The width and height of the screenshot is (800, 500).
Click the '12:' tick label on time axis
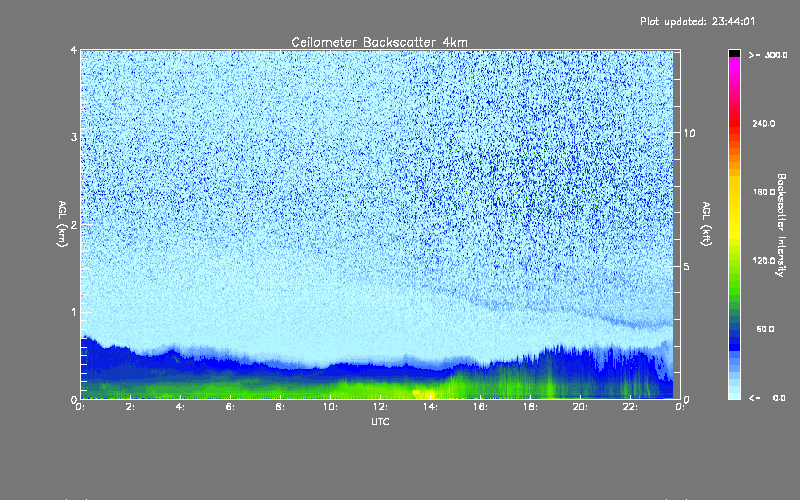tap(380, 407)
